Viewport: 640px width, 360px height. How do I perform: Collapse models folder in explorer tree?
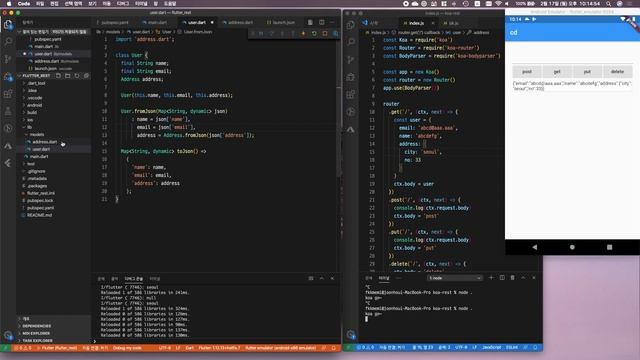tap(36, 135)
